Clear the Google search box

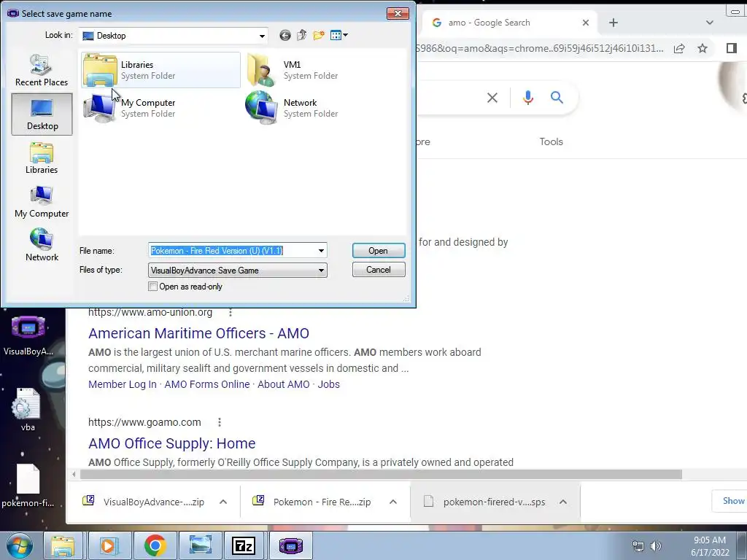point(492,98)
